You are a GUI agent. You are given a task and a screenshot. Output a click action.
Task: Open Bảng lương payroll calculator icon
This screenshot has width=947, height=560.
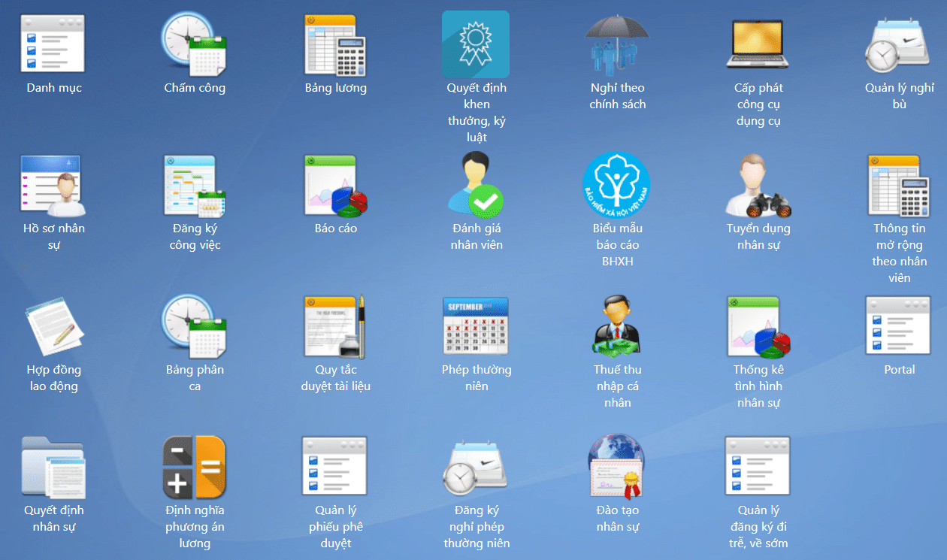(335, 44)
